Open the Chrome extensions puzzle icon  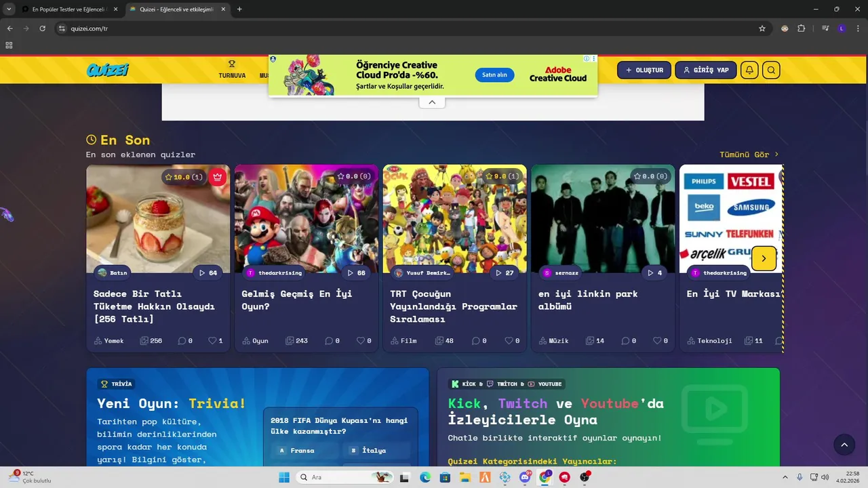(x=802, y=28)
